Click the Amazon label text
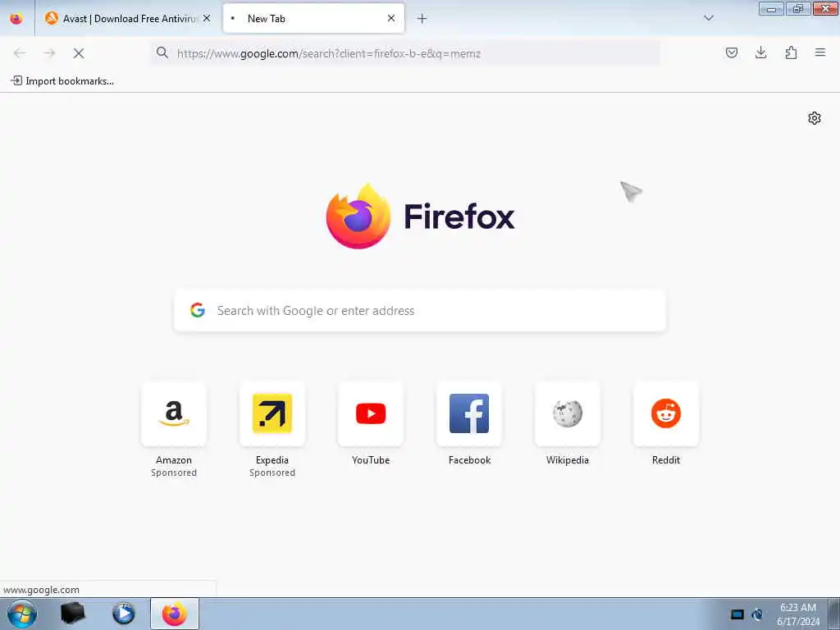The image size is (840, 630). (174, 459)
